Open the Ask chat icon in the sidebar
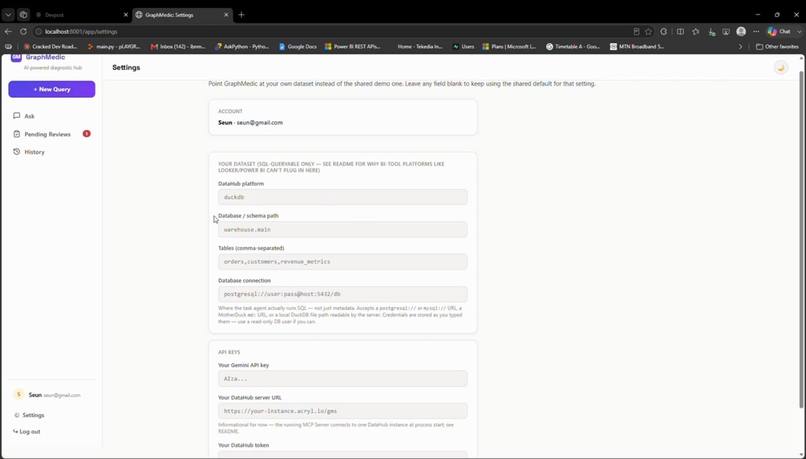806x459 pixels. point(16,116)
